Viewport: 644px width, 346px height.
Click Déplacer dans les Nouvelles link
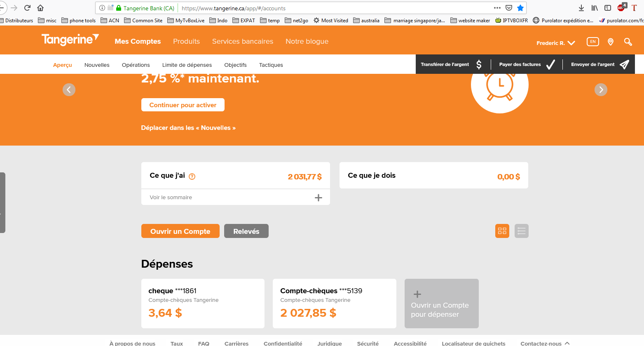coord(188,128)
